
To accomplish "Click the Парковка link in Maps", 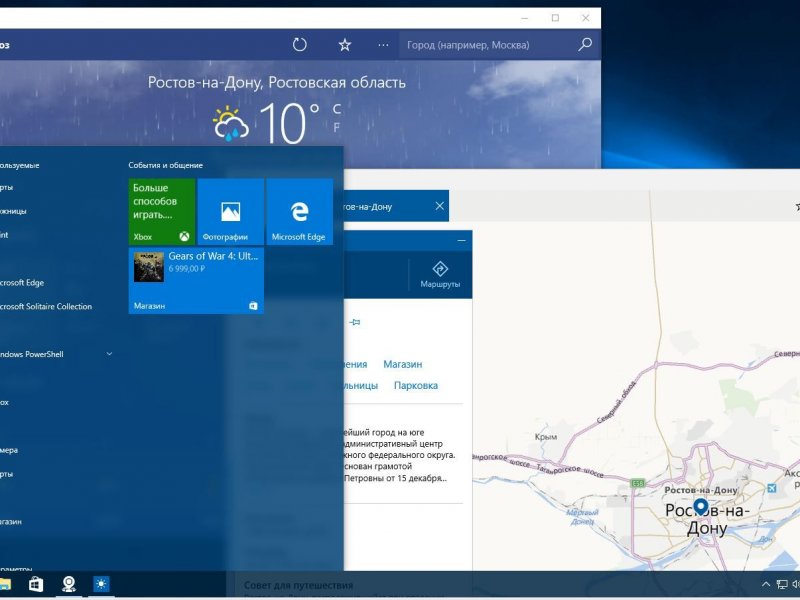I will pos(416,386).
